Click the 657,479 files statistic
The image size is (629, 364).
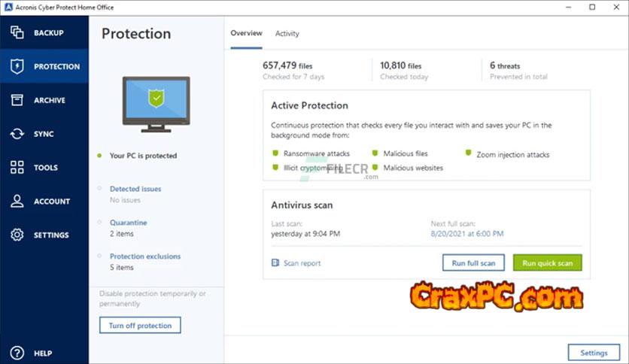coord(287,65)
